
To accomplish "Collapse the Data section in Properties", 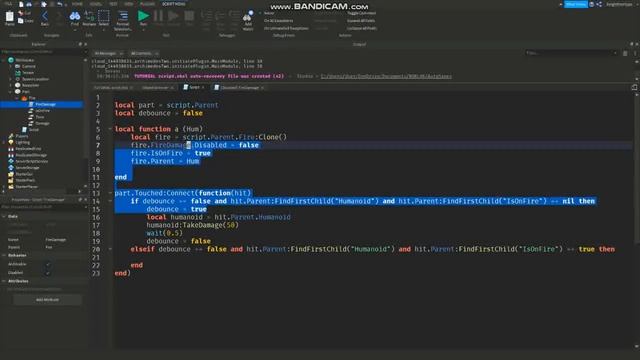I will [4, 216].
